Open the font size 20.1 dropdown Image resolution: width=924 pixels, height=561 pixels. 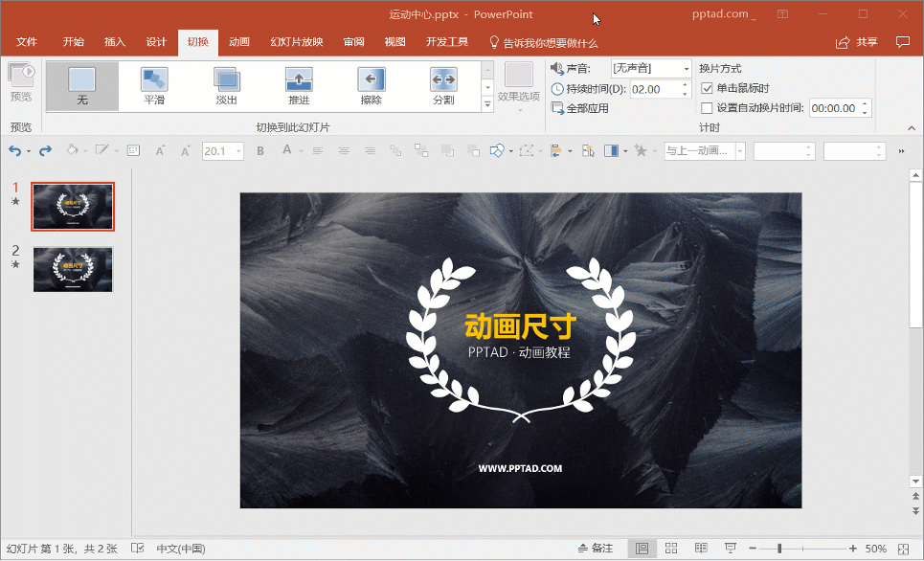(x=236, y=150)
